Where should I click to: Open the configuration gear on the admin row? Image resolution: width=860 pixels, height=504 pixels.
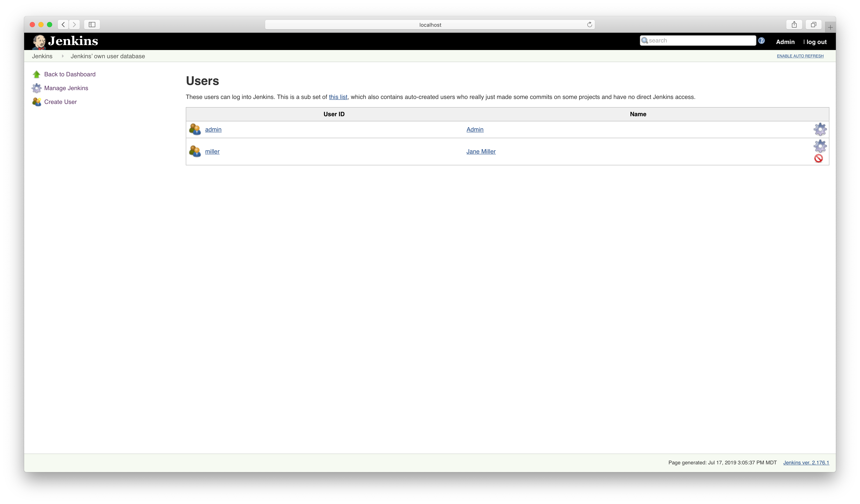(x=820, y=129)
